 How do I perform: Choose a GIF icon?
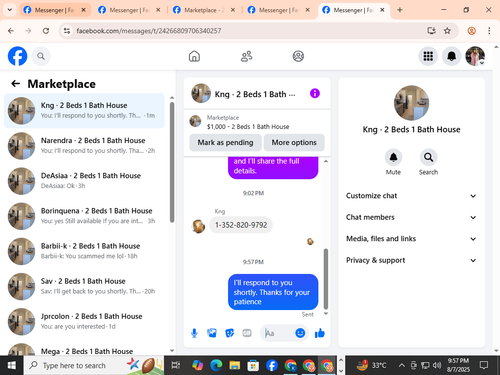point(247,333)
